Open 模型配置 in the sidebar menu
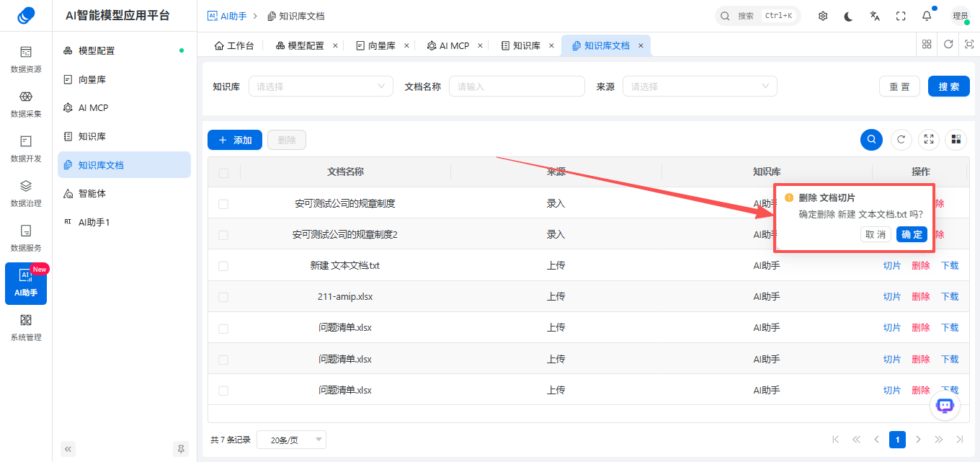 click(124, 50)
